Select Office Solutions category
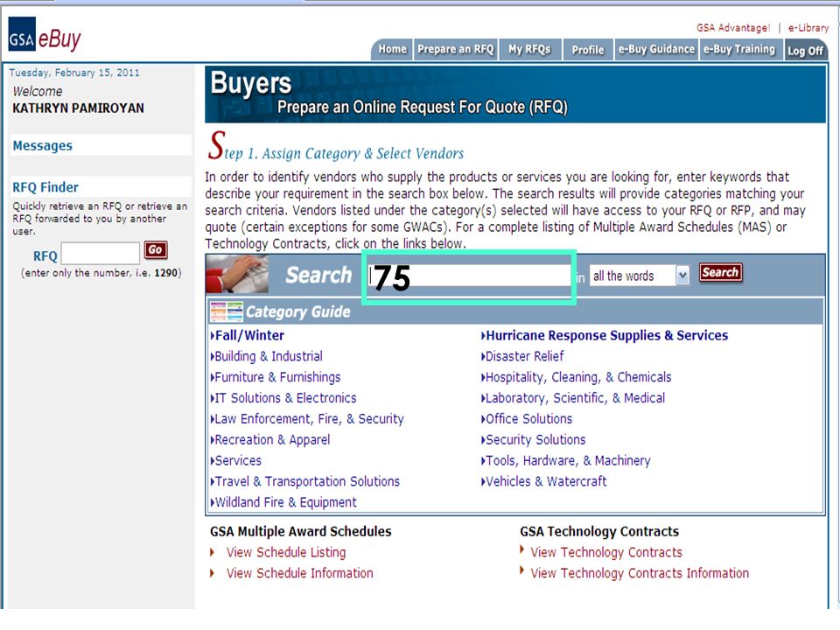840x630 pixels. click(x=527, y=419)
